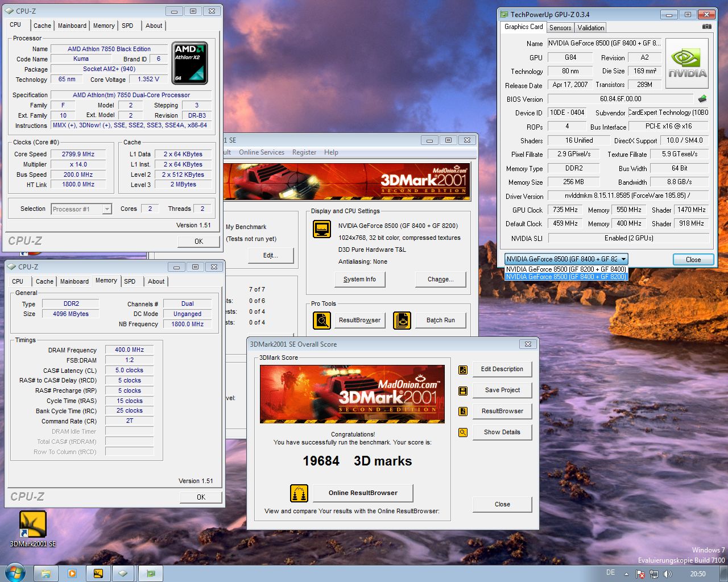
Task: Switch to CPU tab in bottom CPU-Z window
Action: pyautogui.click(x=18, y=281)
